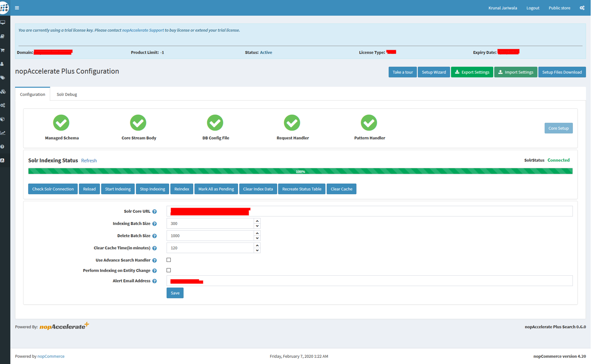Decrease Indexing Batch Size with down arrow

coord(257,226)
